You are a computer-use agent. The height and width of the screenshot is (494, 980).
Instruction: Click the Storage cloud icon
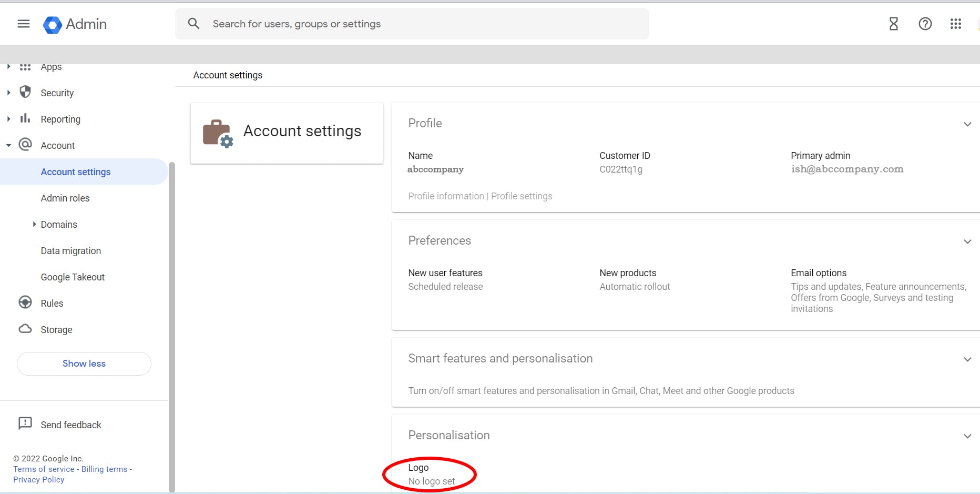pos(25,329)
